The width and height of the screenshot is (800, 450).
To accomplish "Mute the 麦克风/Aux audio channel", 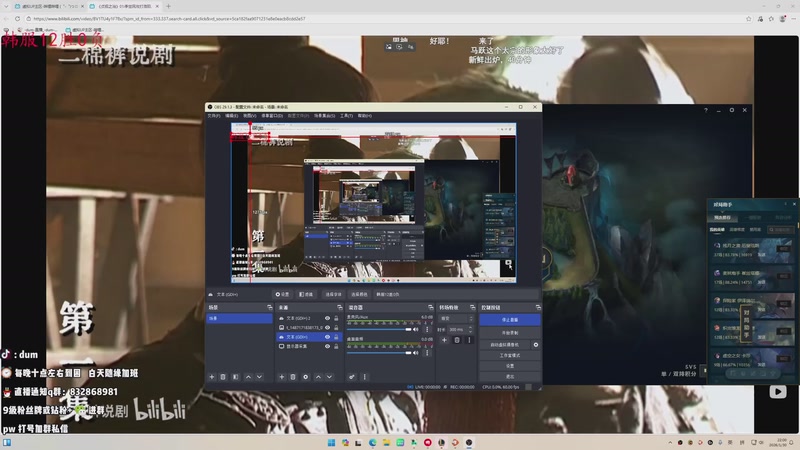I will 417,328.
